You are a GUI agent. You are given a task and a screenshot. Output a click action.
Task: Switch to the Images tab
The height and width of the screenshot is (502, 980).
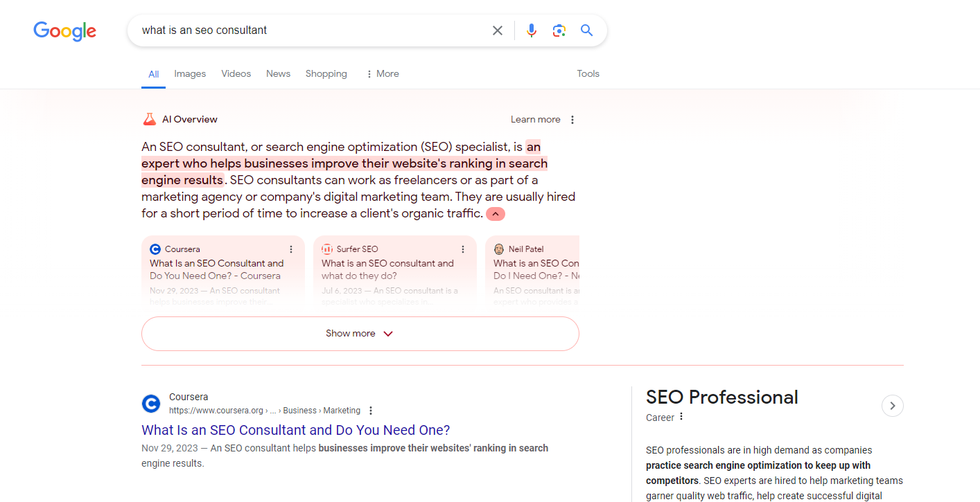point(190,73)
